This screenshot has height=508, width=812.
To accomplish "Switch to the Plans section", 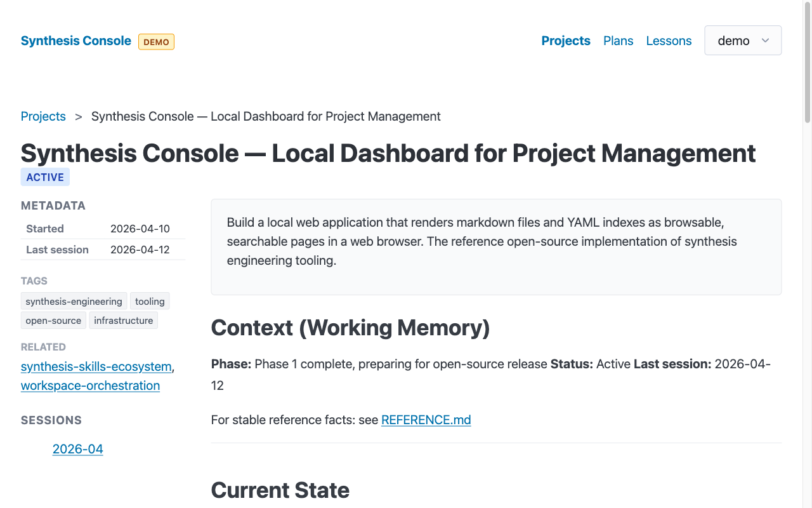I will point(618,41).
